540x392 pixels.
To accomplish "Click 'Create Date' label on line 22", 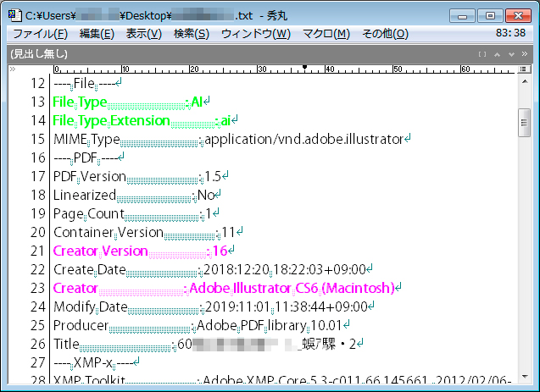I will pyautogui.click(x=90, y=269).
